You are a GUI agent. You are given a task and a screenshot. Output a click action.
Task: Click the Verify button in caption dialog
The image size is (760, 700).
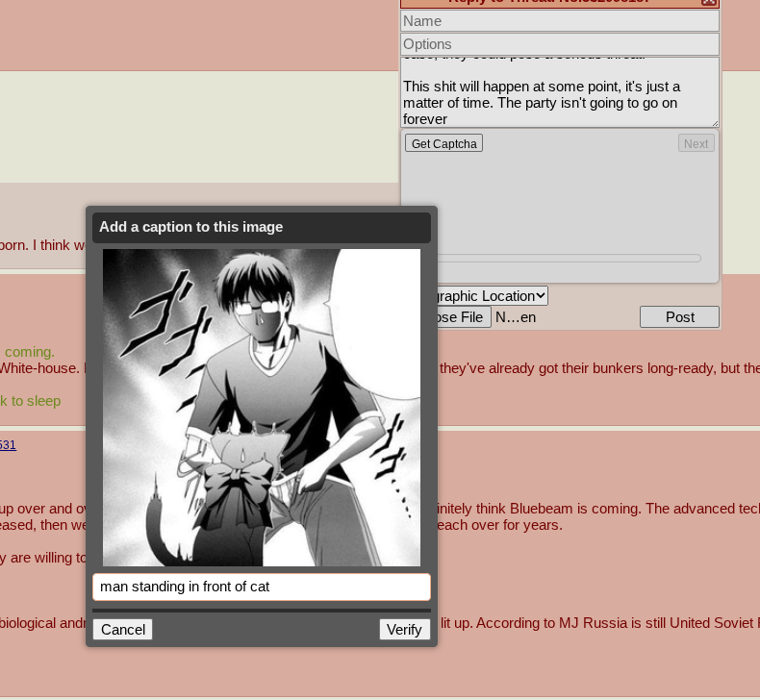[x=405, y=629]
